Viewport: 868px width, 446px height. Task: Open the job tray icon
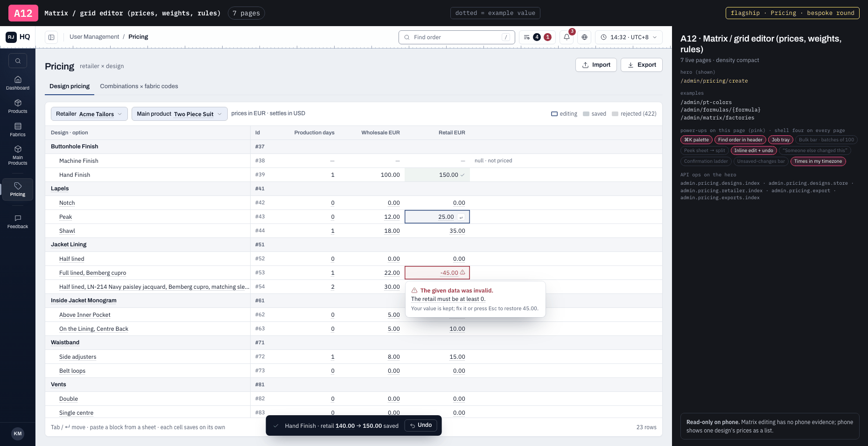[x=537, y=37]
